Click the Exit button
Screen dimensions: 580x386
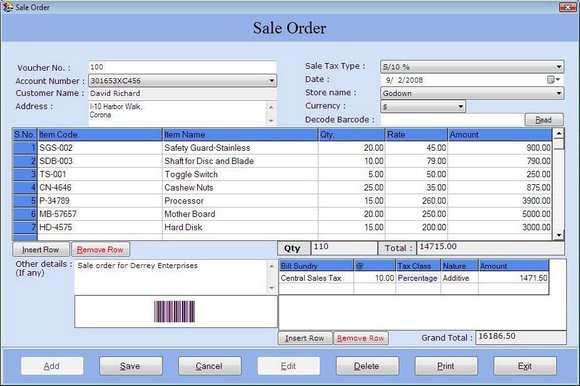[525, 366]
